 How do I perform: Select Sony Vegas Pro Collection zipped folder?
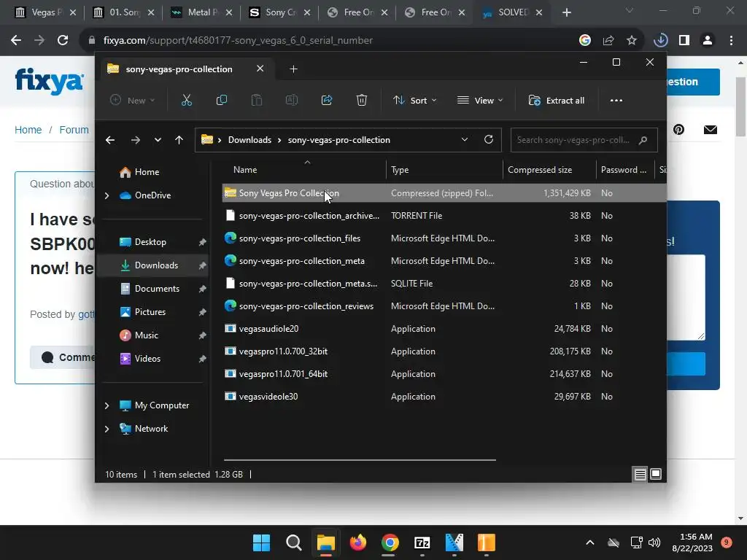coord(444,192)
